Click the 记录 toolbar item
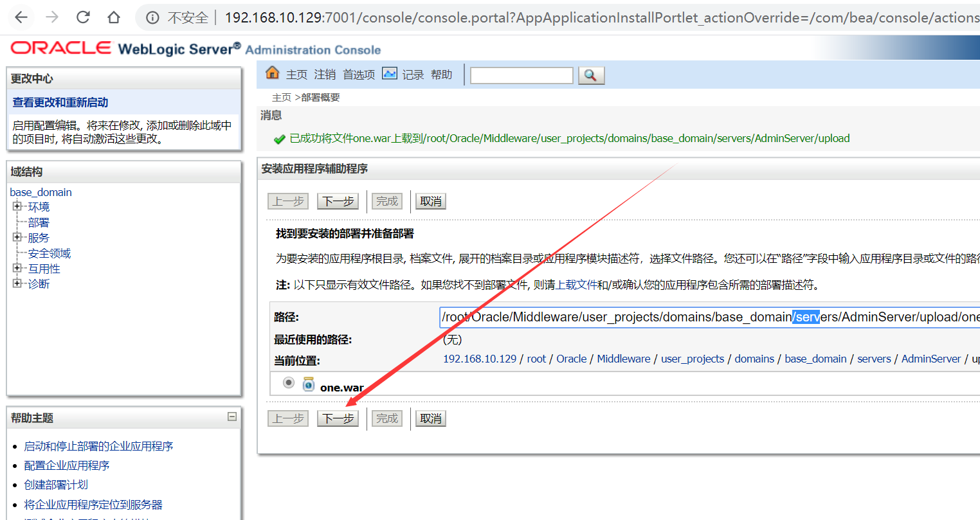Image resolution: width=980 pixels, height=520 pixels. [x=413, y=75]
